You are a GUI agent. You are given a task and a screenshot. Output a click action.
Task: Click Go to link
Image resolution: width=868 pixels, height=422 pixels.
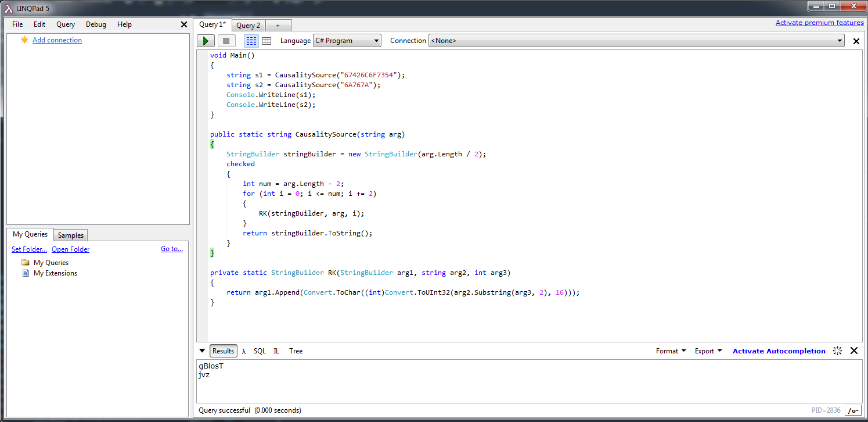172,249
